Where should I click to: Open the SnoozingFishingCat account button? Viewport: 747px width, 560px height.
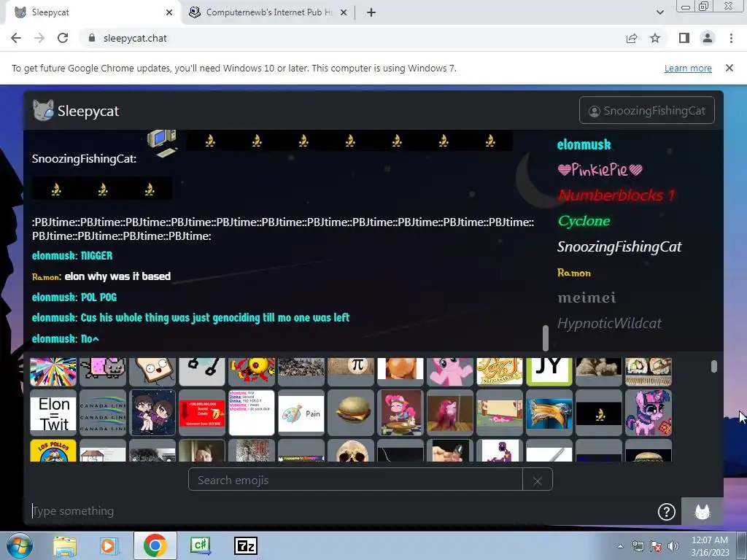tap(647, 111)
